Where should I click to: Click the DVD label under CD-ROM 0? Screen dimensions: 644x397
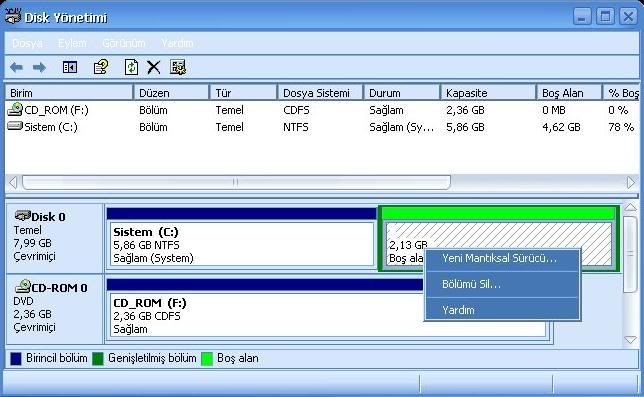coord(23,301)
